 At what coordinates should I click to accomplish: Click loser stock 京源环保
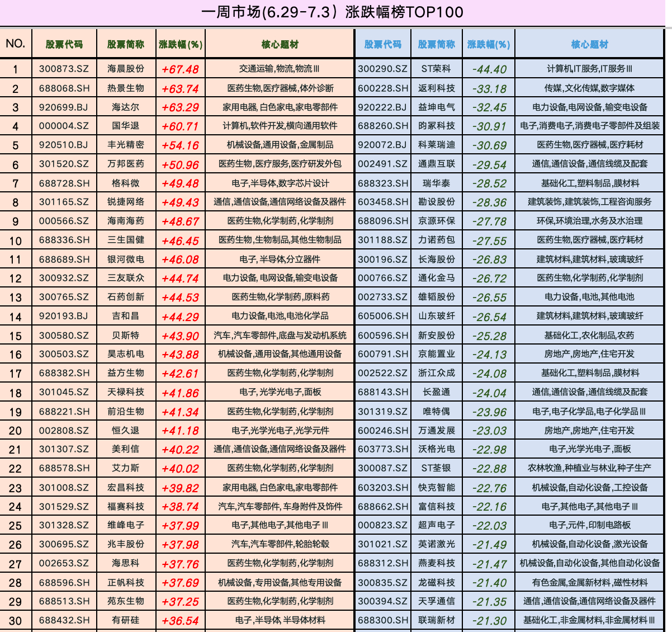tap(437, 221)
